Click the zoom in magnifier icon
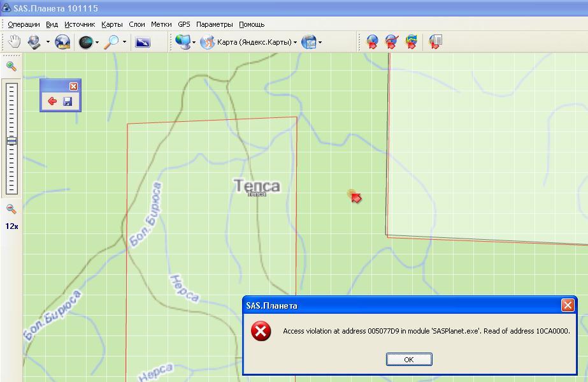The height and width of the screenshot is (382, 588). 11,66
